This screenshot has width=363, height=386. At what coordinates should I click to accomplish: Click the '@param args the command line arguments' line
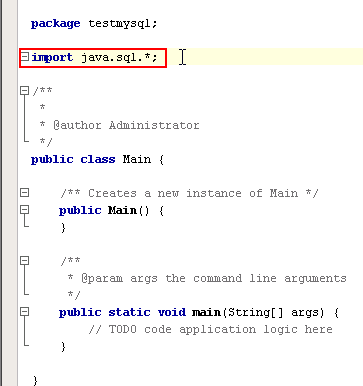click(207, 278)
